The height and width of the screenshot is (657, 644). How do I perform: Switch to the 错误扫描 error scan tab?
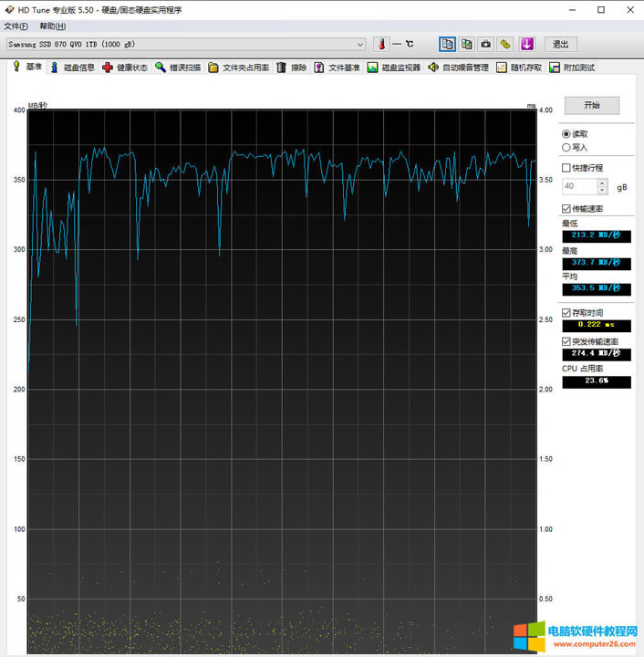click(x=178, y=68)
